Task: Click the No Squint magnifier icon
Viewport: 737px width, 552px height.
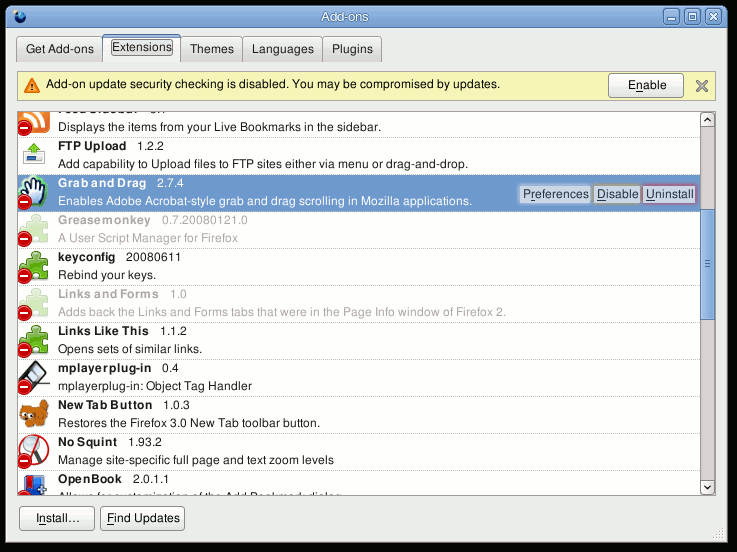Action: (x=34, y=450)
